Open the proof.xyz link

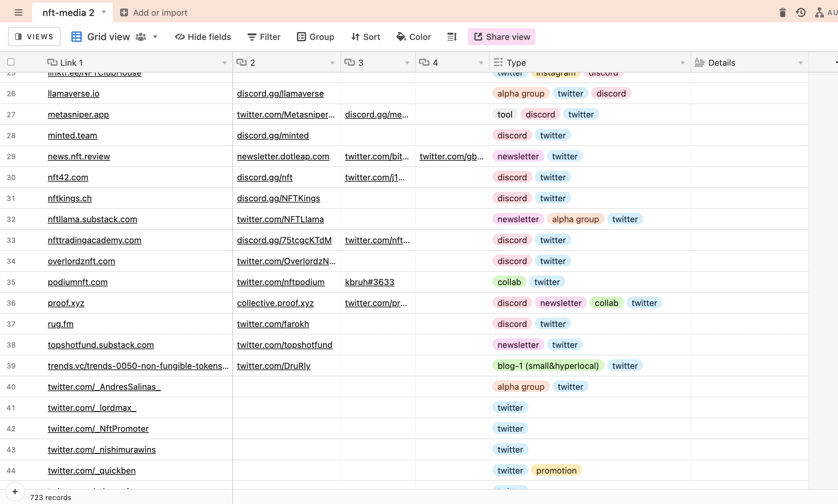66,303
